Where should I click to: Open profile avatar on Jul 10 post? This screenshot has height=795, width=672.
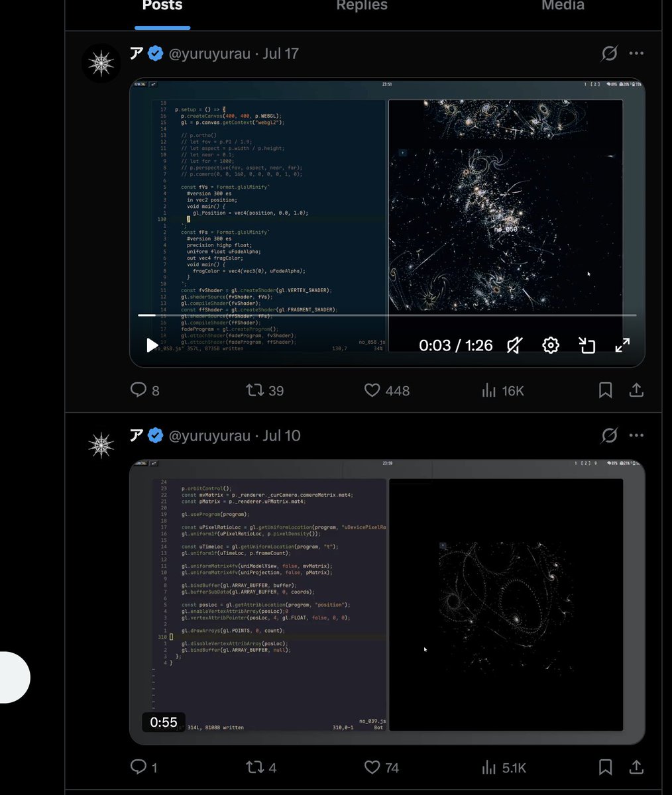(101, 446)
